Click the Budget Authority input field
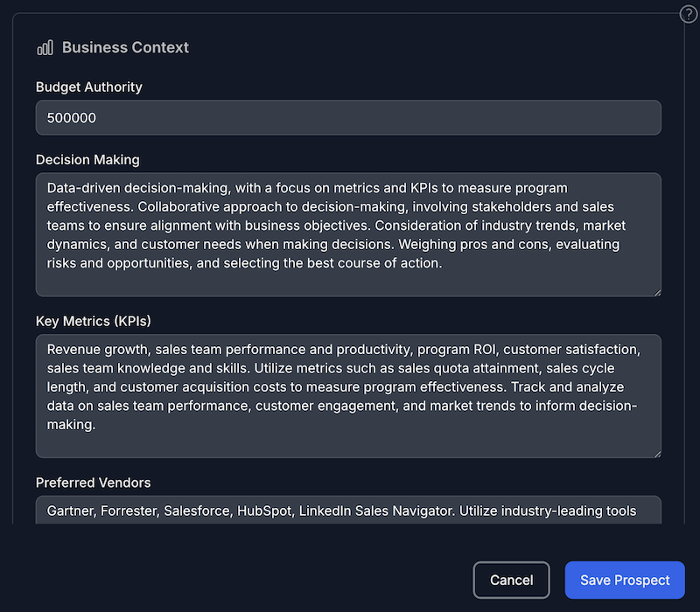 tap(348, 117)
